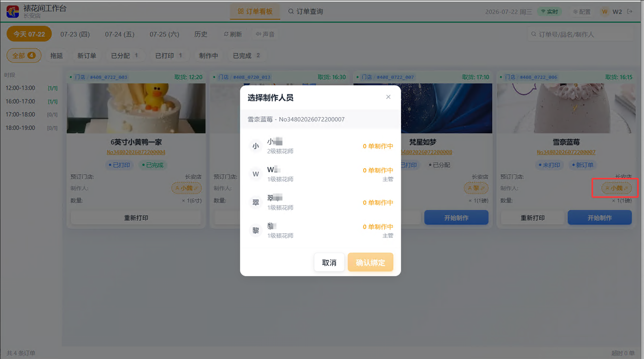The image size is (644, 359).
Task: Click order header #408_0722_007
Action: tap(395, 77)
